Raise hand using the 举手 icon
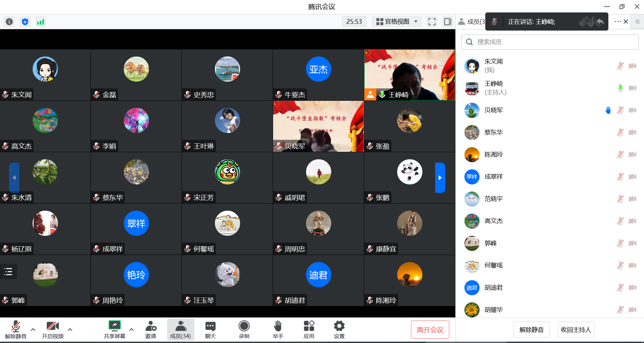The height and width of the screenshot is (343, 644). tap(278, 330)
